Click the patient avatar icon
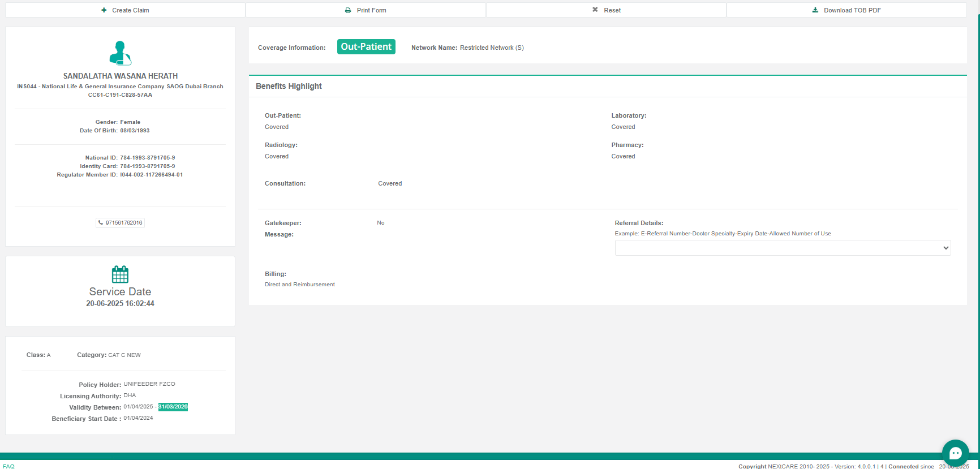This screenshot has width=980, height=469. 120,53
